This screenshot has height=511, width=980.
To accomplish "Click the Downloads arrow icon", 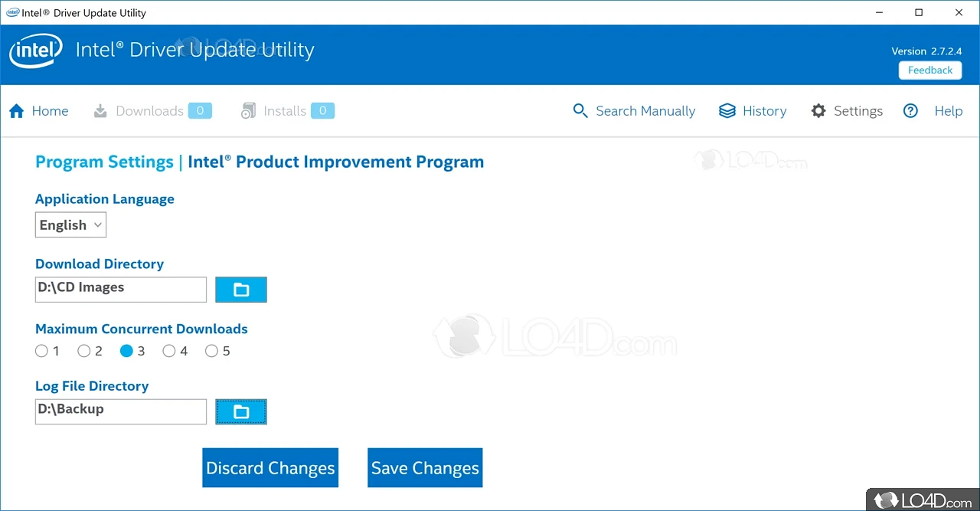I will [x=100, y=111].
